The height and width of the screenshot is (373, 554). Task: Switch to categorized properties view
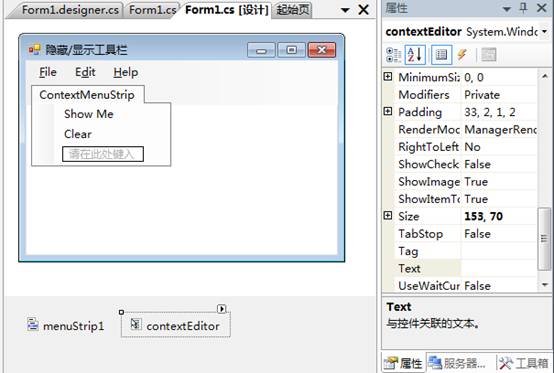(x=393, y=55)
